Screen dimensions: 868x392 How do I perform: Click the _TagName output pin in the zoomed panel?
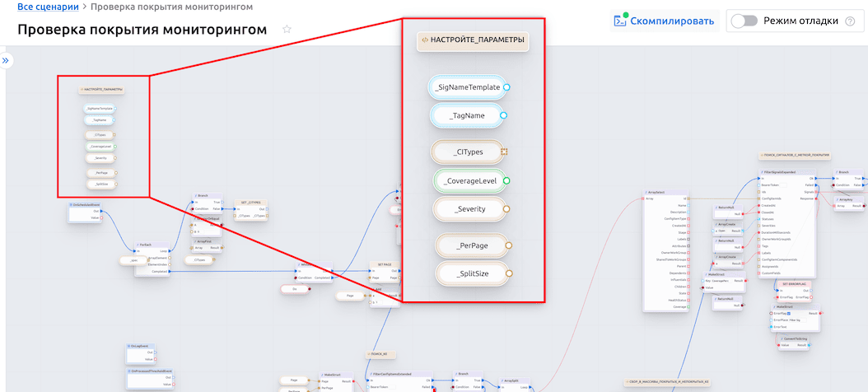[x=503, y=116]
